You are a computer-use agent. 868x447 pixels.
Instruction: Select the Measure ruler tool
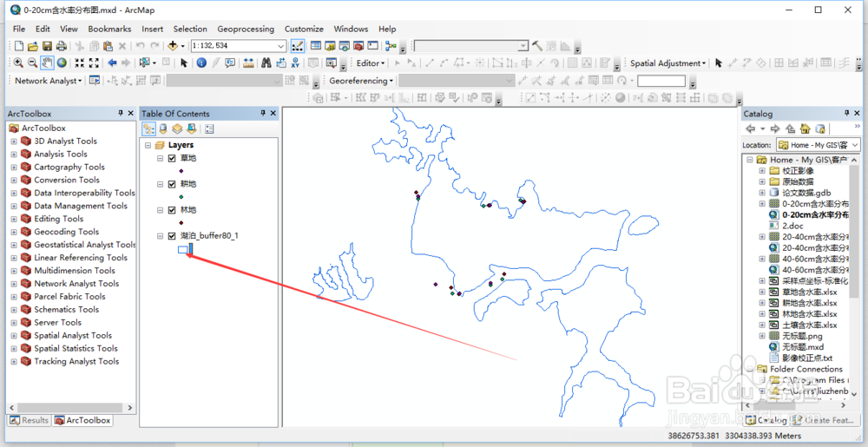click(x=248, y=63)
